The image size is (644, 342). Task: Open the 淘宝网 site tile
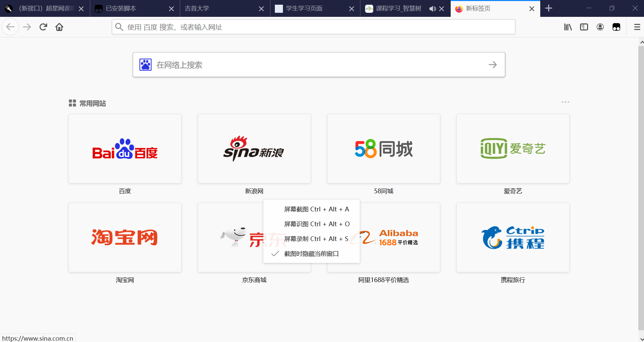tap(125, 238)
